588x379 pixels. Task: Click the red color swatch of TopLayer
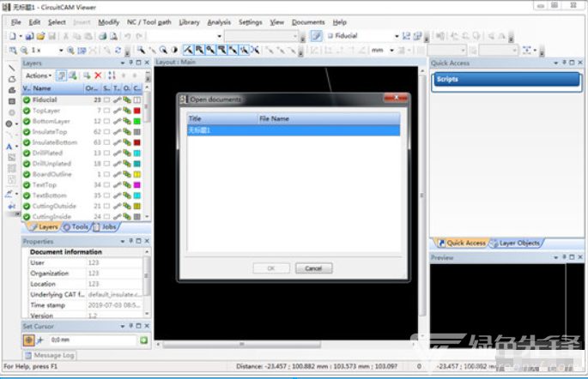tap(136, 111)
